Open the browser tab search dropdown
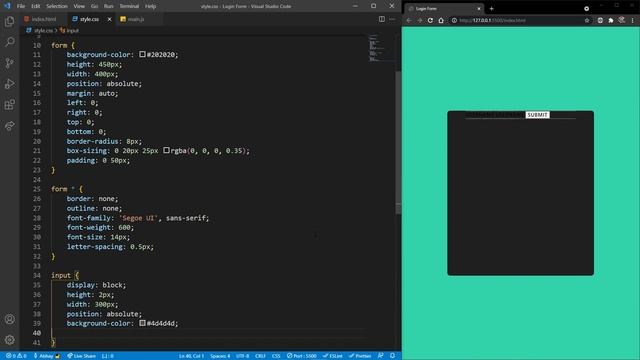Screen dimensions: 640x360 coord(587,9)
